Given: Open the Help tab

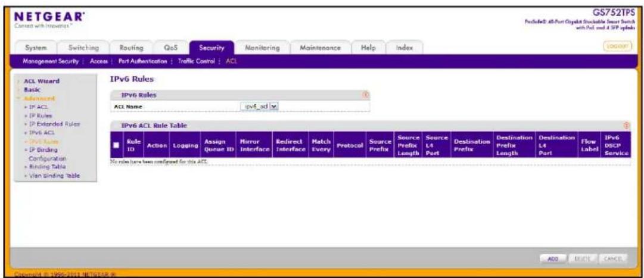Looking at the screenshot, I should tap(368, 48).
